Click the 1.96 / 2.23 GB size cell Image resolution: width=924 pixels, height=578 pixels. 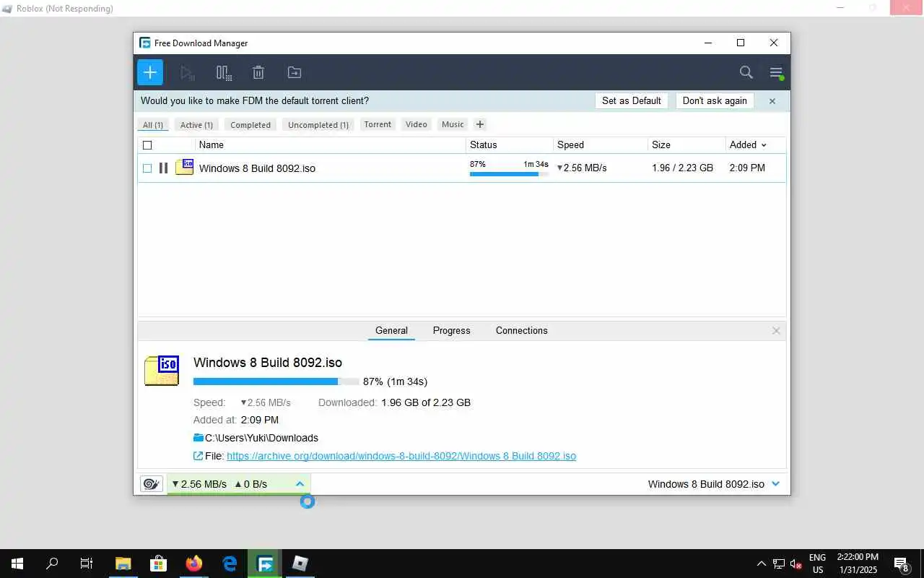tap(682, 168)
